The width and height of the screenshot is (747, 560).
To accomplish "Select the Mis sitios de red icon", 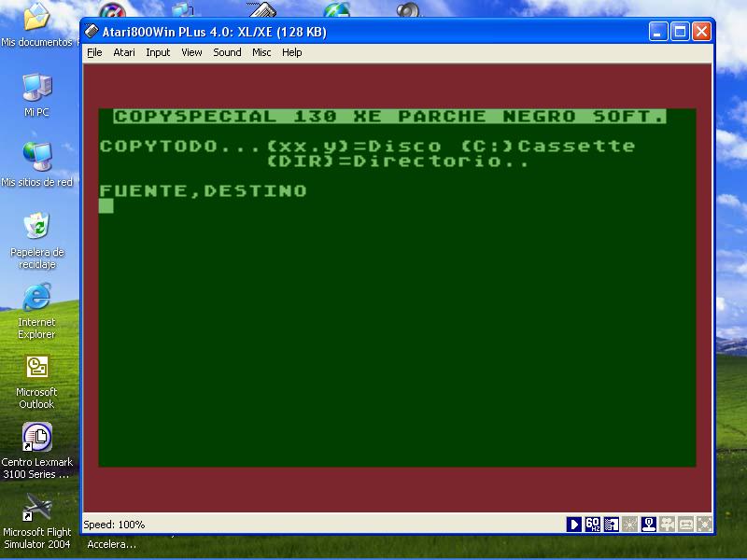I will (x=36, y=164).
